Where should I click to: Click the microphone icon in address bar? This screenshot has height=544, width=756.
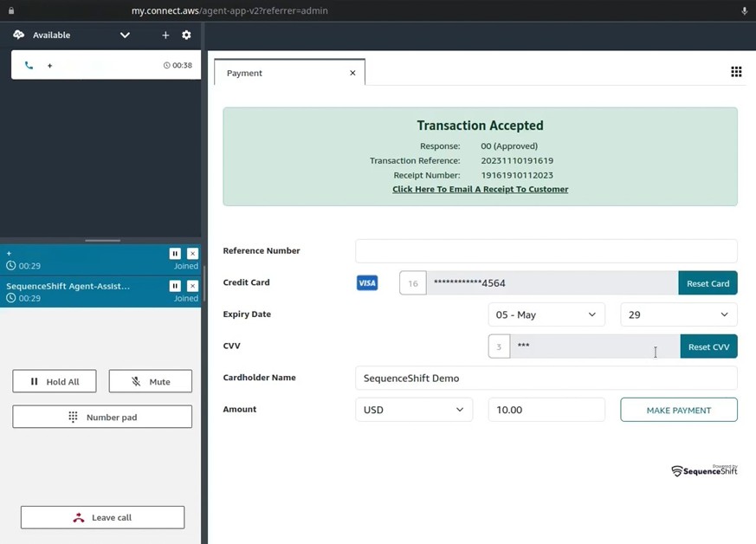[744, 10]
